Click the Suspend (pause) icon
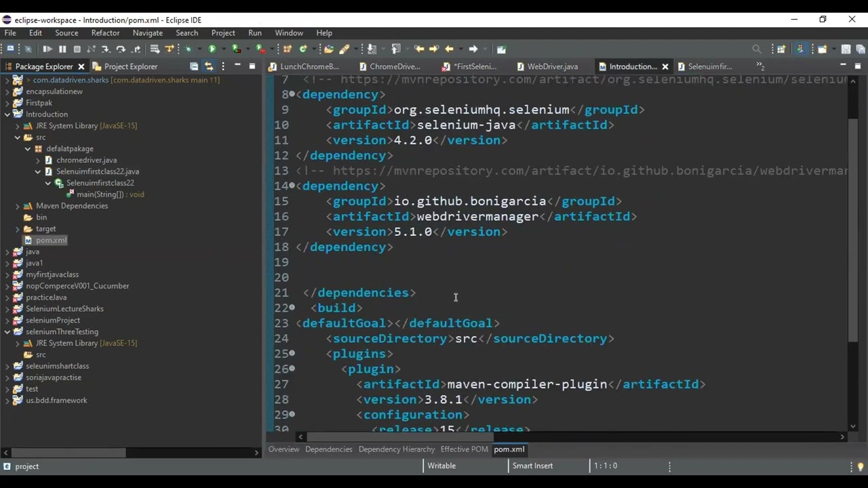 (x=62, y=49)
